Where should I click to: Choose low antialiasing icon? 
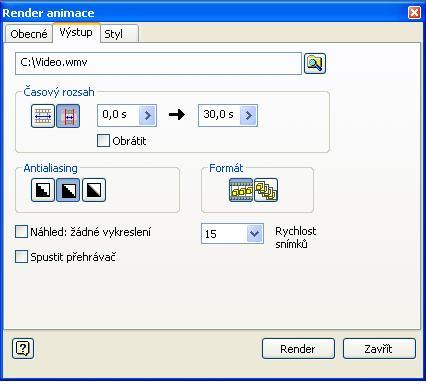point(68,190)
